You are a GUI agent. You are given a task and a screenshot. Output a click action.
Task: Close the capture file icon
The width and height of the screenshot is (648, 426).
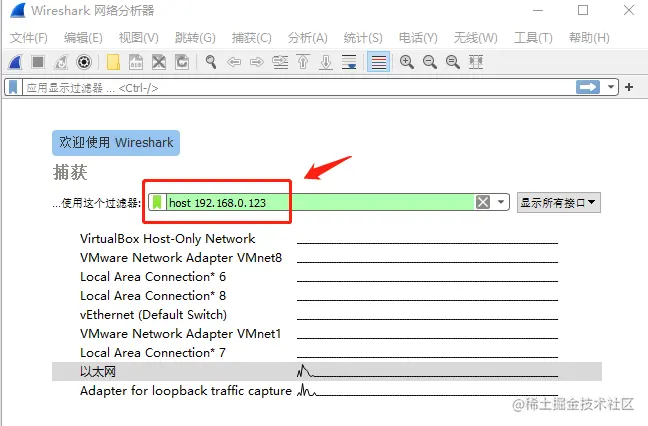click(x=159, y=62)
